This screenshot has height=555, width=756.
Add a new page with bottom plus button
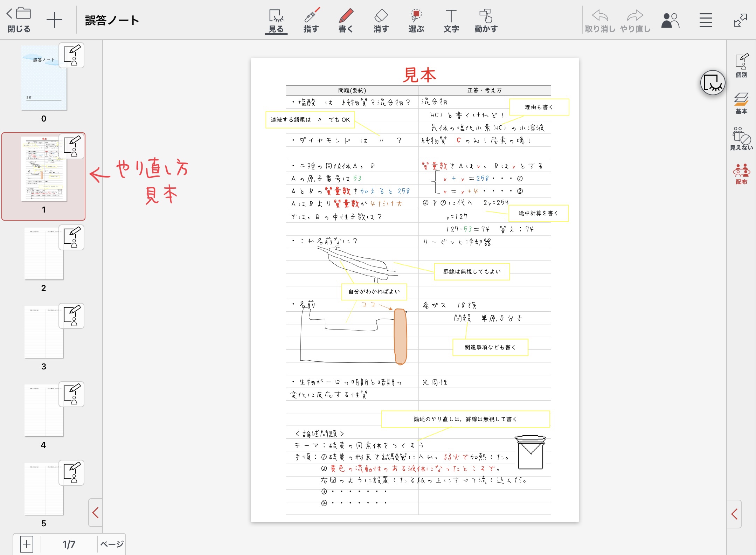point(27,544)
